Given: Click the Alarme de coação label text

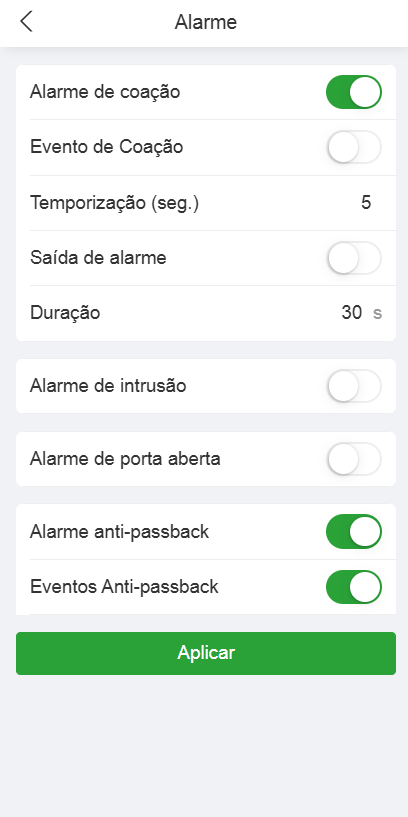Looking at the screenshot, I should point(105,92).
